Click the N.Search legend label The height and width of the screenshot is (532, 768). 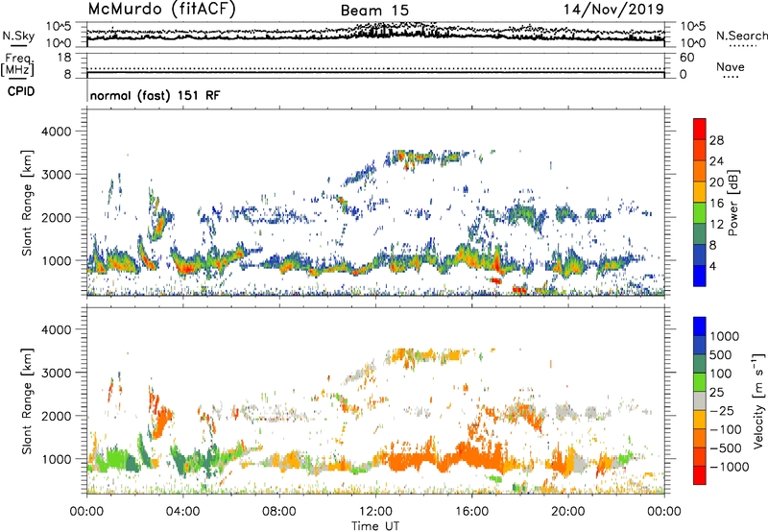click(x=741, y=36)
